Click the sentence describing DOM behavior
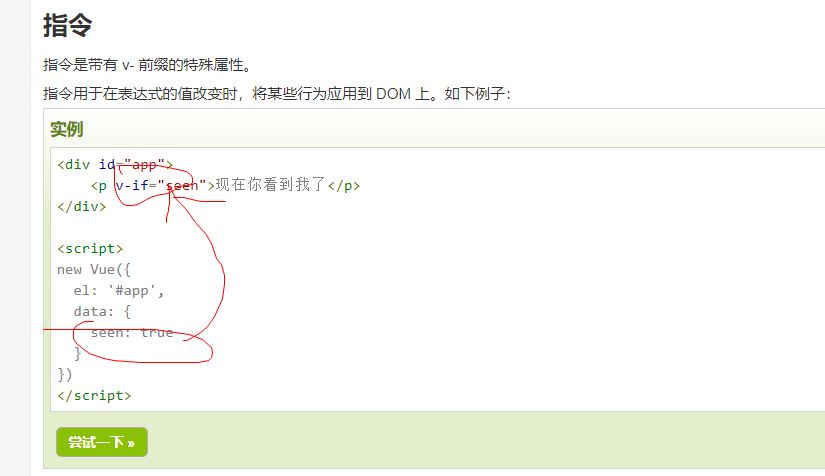This screenshot has height=476, width=825. tap(277, 94)
